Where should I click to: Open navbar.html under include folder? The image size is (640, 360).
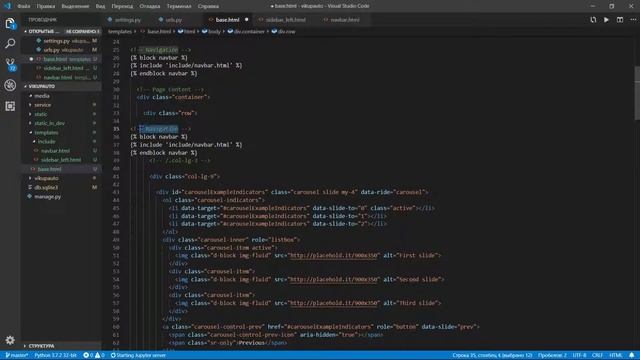pos(61,151)
